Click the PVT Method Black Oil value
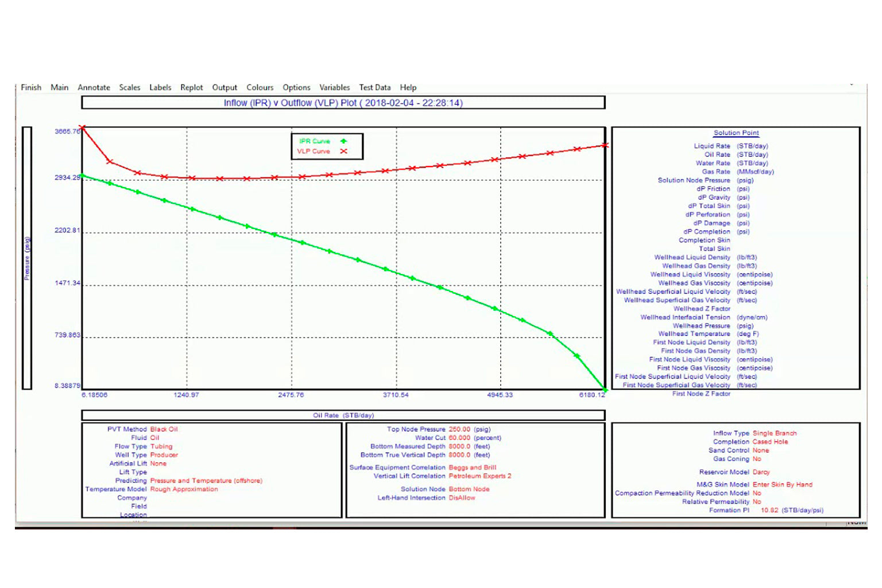Screen dimensions: 882x588 coord(164,430)
